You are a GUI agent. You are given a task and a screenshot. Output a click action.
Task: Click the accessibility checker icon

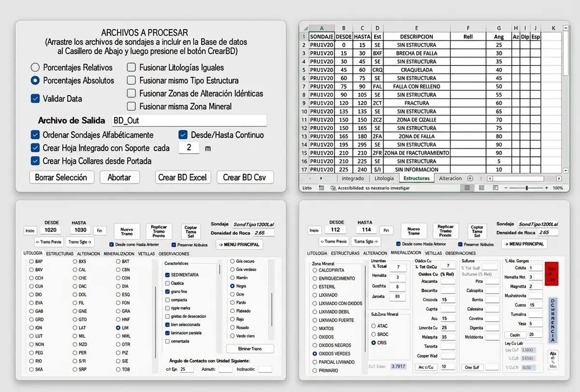pos(333,188)
